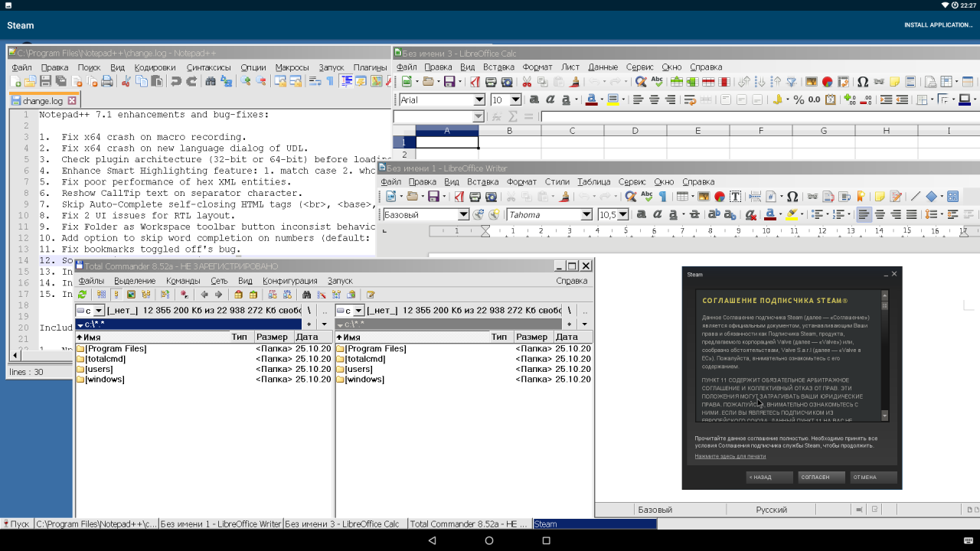Toggle justified alignment in Writer toolbar
The height and width of the screenshot is (551, 980).
point(911,215)
